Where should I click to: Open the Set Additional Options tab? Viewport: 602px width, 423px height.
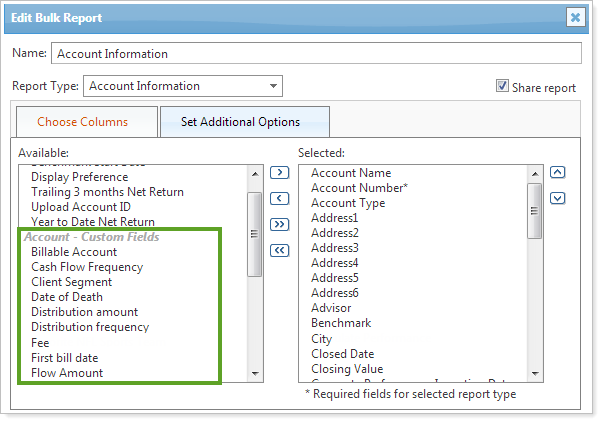pyautogui.click(x=240, y=122)
